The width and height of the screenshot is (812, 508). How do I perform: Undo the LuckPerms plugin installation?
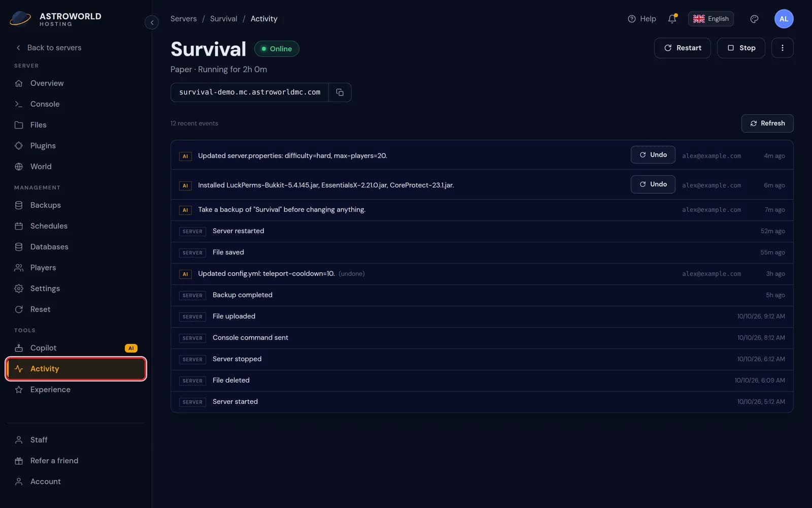click(x=653, y=184)
